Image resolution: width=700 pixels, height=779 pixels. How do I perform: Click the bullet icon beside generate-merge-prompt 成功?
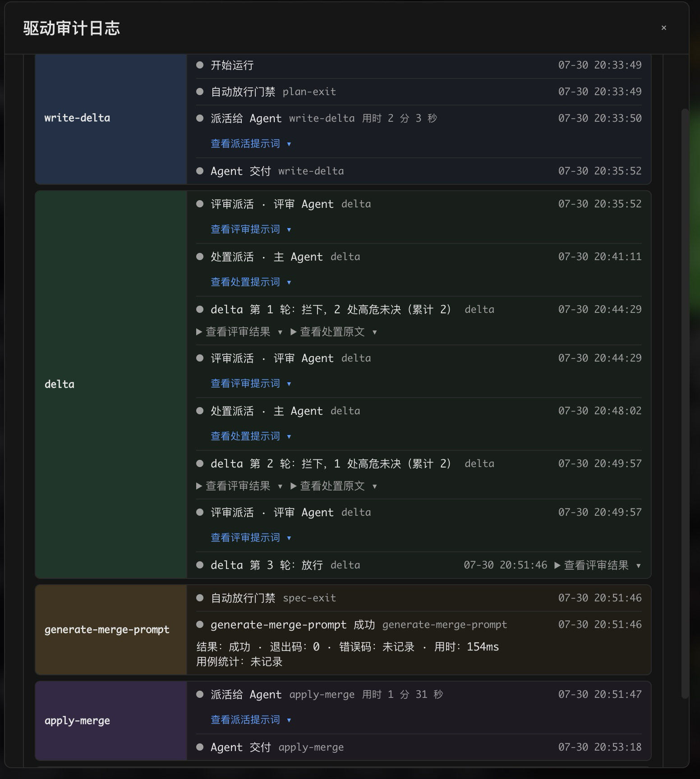[200, 625]
